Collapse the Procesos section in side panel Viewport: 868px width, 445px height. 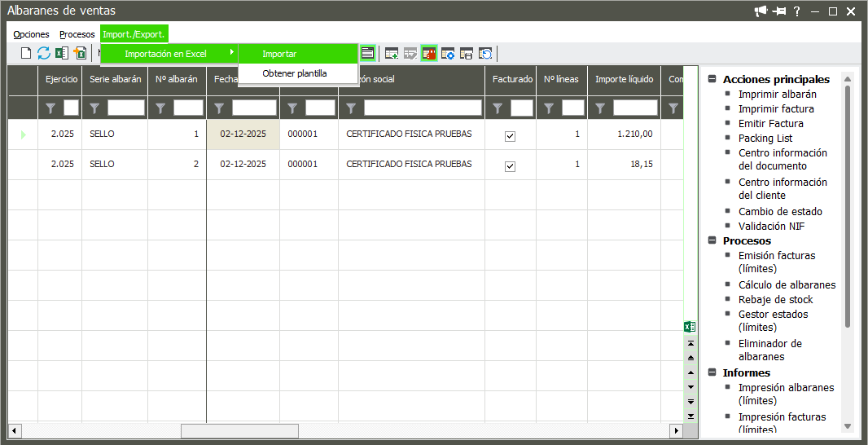pyautogui.click(x=712, y=241)
